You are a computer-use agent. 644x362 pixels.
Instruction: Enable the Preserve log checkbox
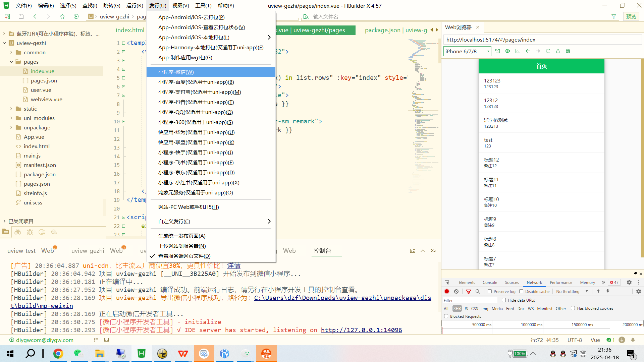tap(490, 291)
